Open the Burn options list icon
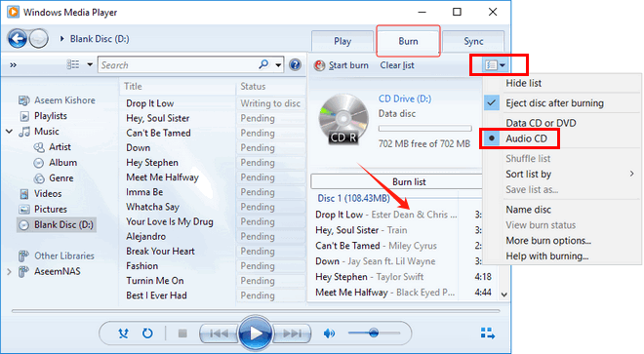 pyautogui.click(x=495, y=65)
